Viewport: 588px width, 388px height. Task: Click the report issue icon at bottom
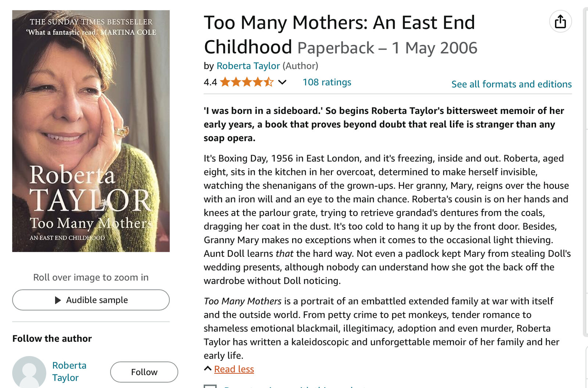(x=210, y=386)
